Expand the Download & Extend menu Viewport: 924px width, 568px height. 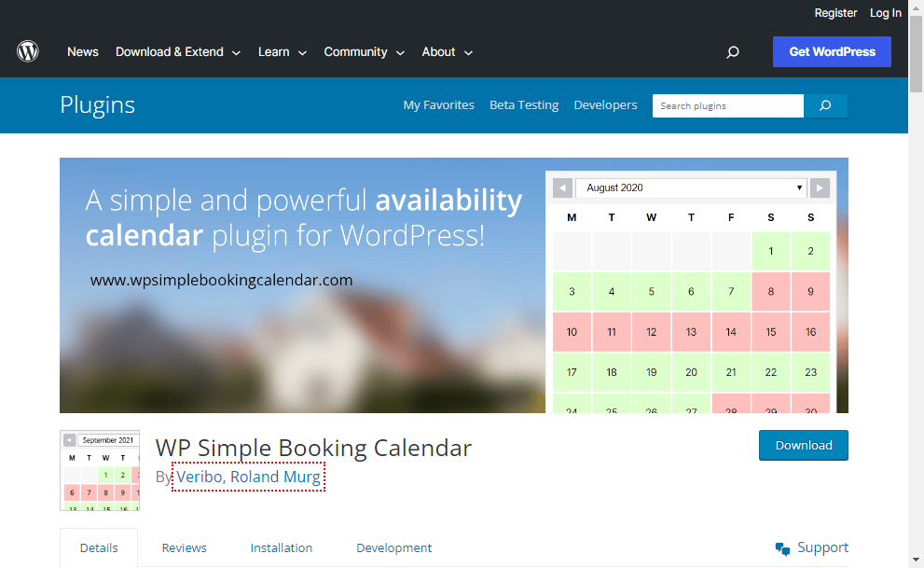[178, 52]
